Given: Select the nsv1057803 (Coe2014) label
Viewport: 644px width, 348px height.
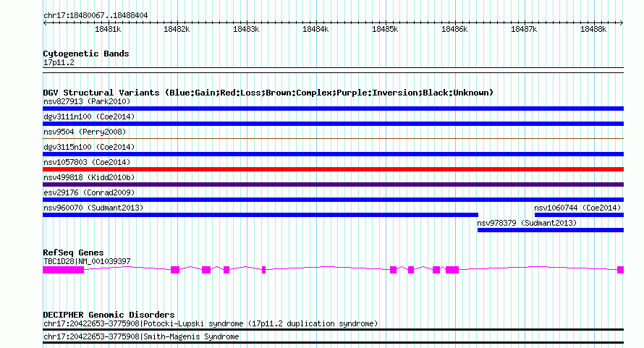Looking at the screenshot, I should [87, 162].
